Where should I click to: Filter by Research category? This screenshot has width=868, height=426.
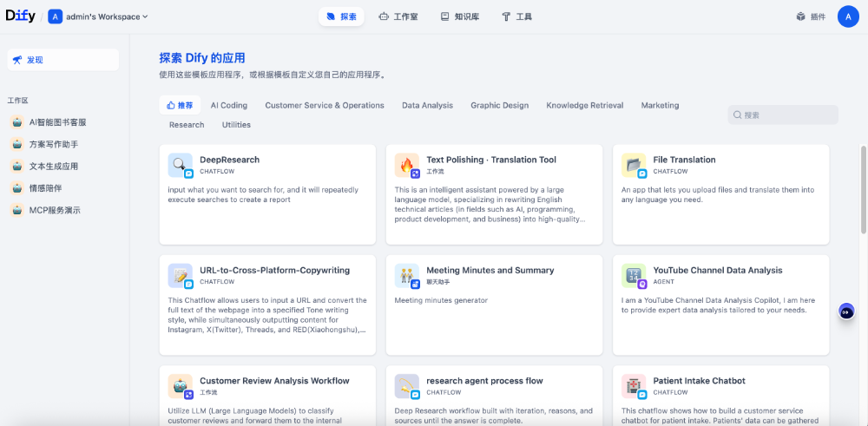(x=187, y=124)
